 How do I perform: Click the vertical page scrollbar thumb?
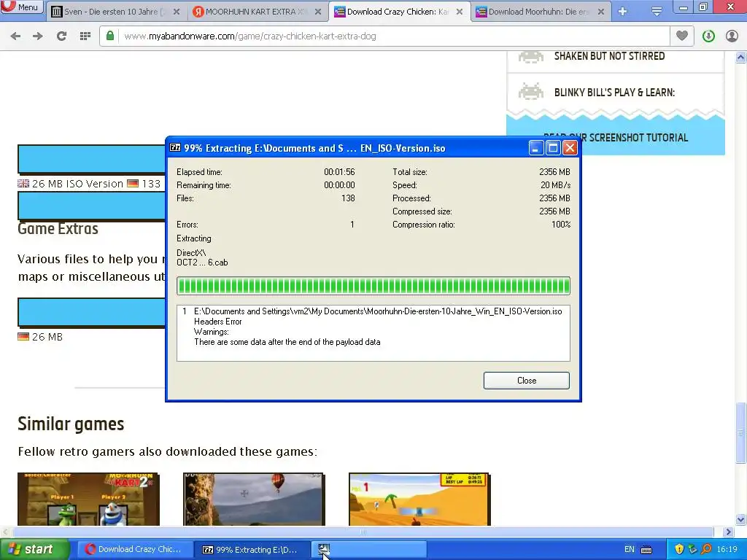pyautogui.click(x=741, y=432)
